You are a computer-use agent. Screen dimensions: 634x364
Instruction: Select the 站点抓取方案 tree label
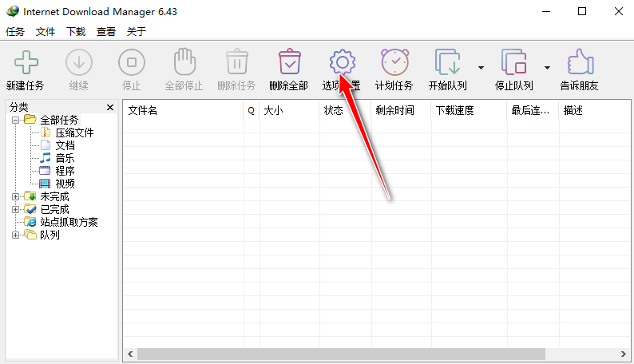point(69,222)
